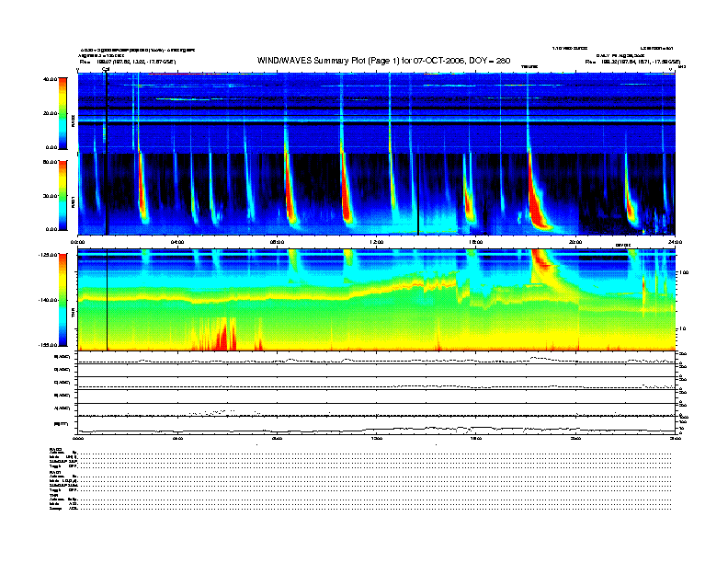This screenshot has height=563, width=728.
Task: Click the WIND/WAVES Summary Plot title
Action: [x=383, y=61]
